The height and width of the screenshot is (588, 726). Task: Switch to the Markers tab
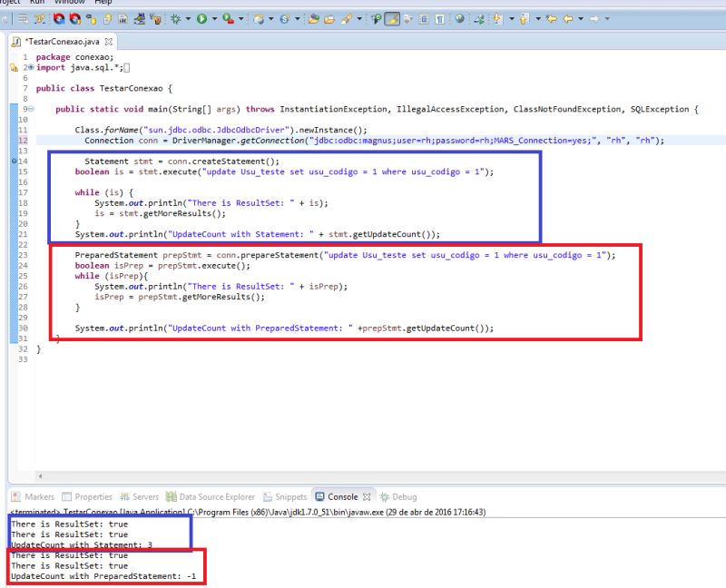[x=33, y=496]
